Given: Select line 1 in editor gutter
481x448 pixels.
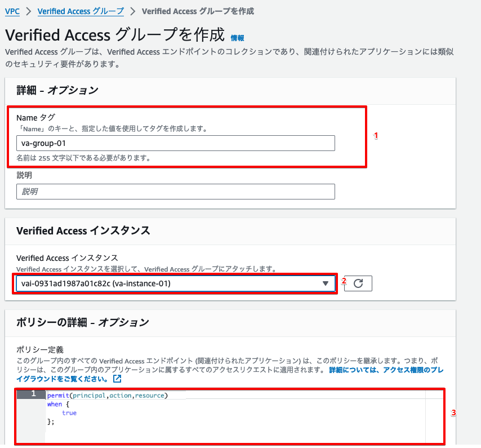Looking at the screenshot, I should (x=31, y=394).
